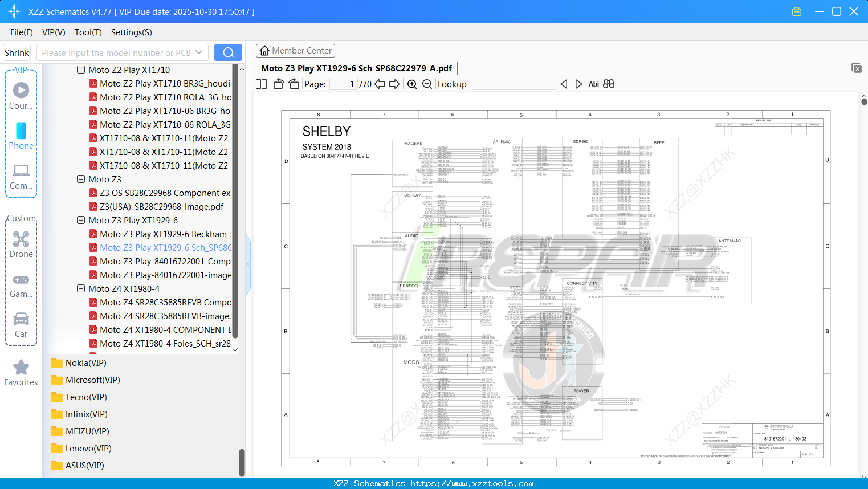Select the Moto Z3 Play XT1929-6 Sch PDF tab

click(x=356, y=68)
